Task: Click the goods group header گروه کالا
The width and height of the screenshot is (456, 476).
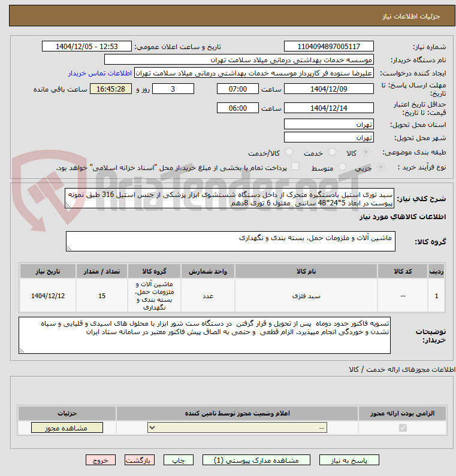Action: (154, 271)
